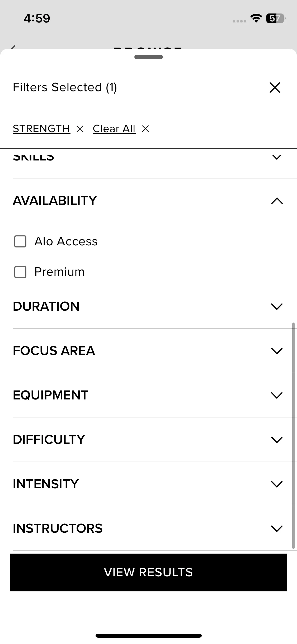This screenshot has width=297, height=644.
Task: Close the filters sheet with X icon
Action: coord(275,88)
